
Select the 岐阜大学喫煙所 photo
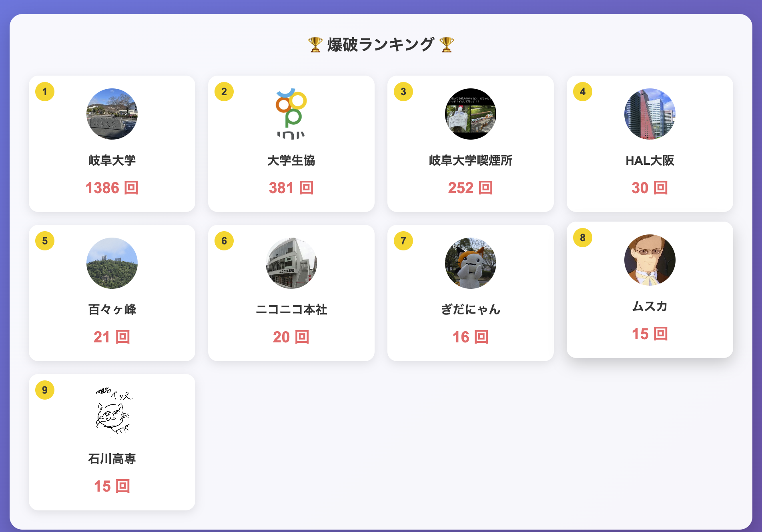point(470,114)
